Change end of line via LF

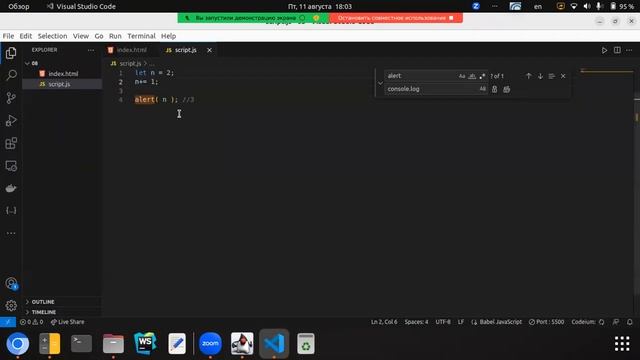coord(460,322)
